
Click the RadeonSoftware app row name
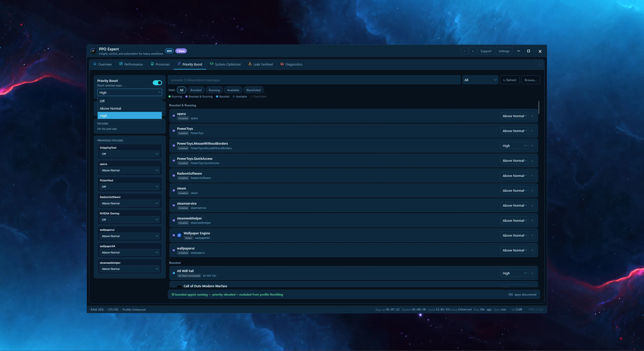tap(189, 173)
